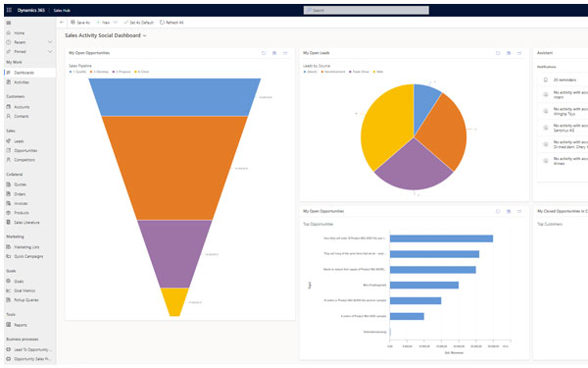Open the app launcher waffle icon

(9, 10)
